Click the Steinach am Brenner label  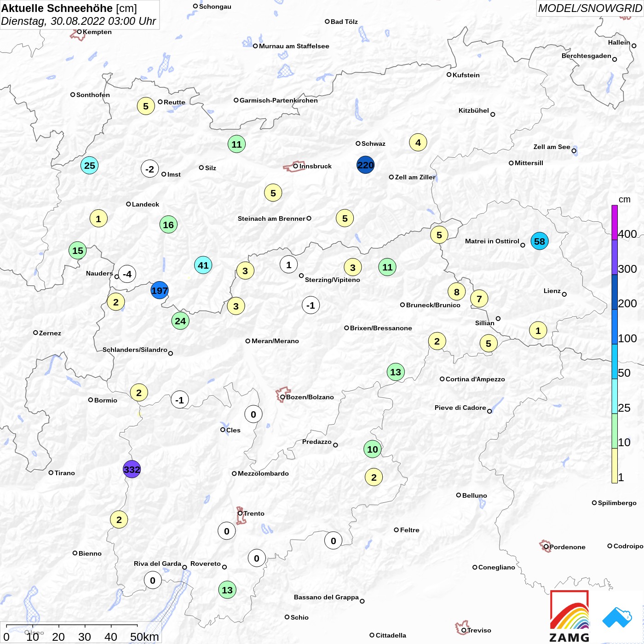271,218
